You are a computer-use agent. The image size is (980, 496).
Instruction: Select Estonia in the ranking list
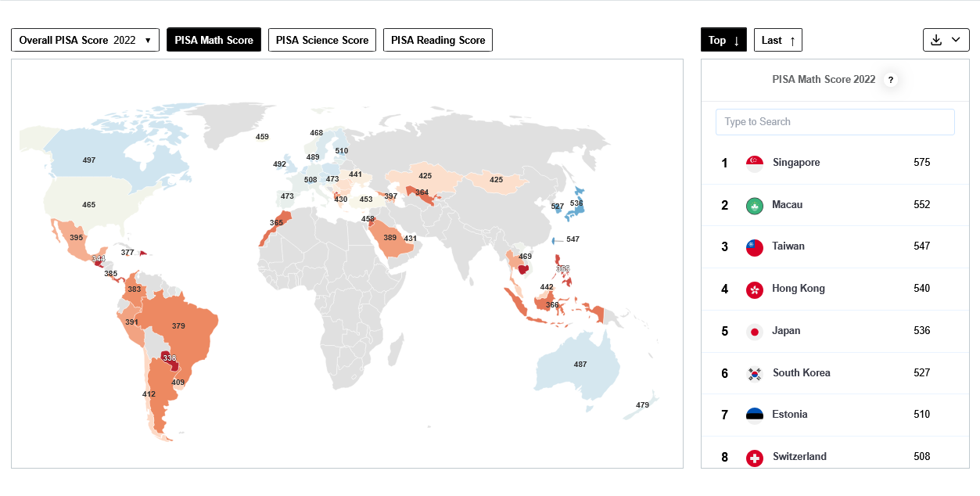coord(835,415)
